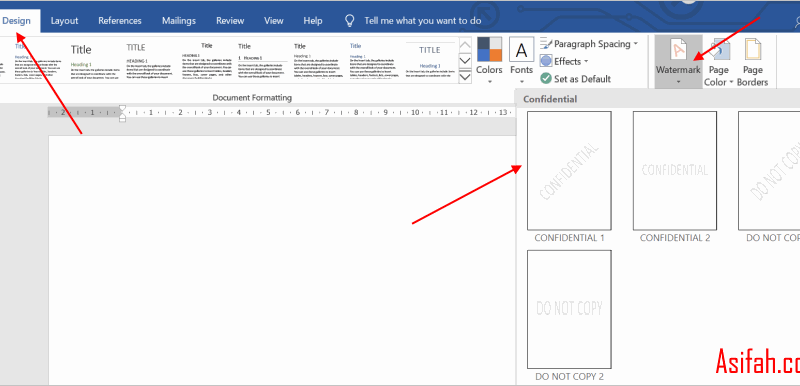The height and width of the screenshot is (386, 800).
Task: Expand Paragraph Spacing options
Action: tap(589, 44)
